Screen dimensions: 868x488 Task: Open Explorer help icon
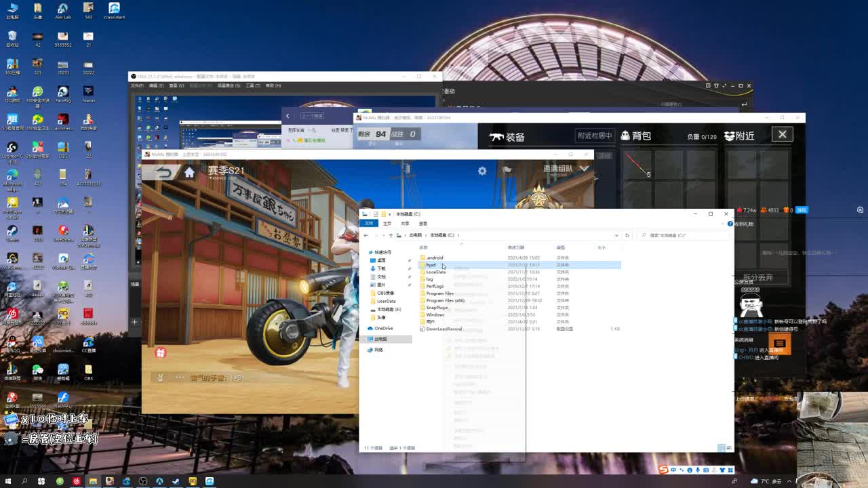coord(729,223)
